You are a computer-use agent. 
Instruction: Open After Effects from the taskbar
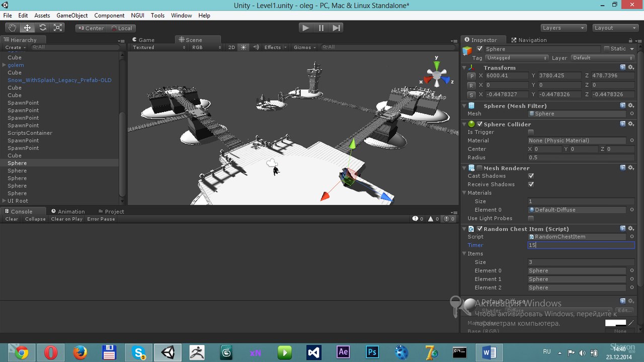343,352
